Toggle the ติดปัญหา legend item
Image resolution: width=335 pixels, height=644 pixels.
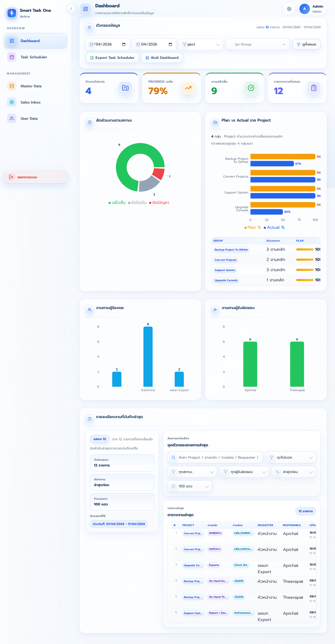(x=159, y=203)
